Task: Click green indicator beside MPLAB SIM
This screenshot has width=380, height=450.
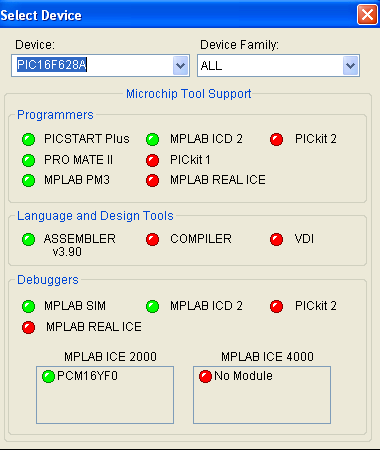Action: click(x=29, y=306)
